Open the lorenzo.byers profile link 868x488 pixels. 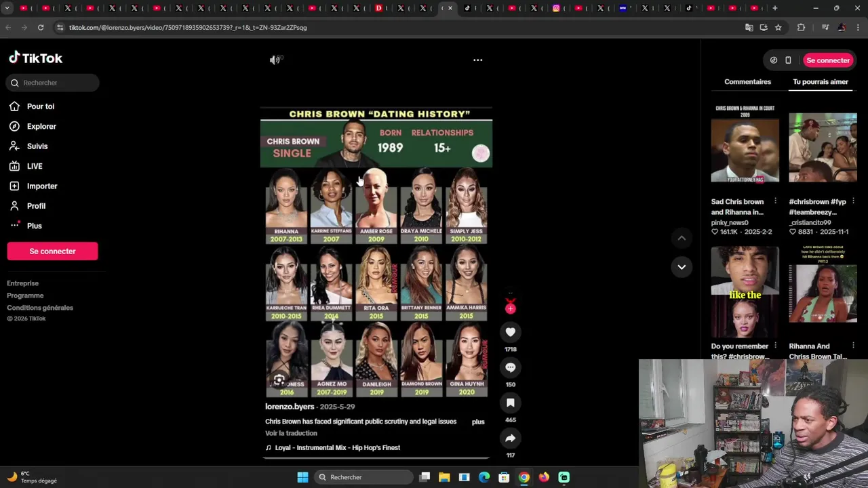(x=290, y=407)
